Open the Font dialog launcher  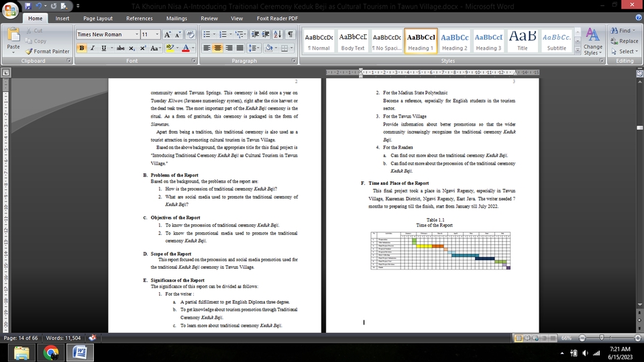193,60
